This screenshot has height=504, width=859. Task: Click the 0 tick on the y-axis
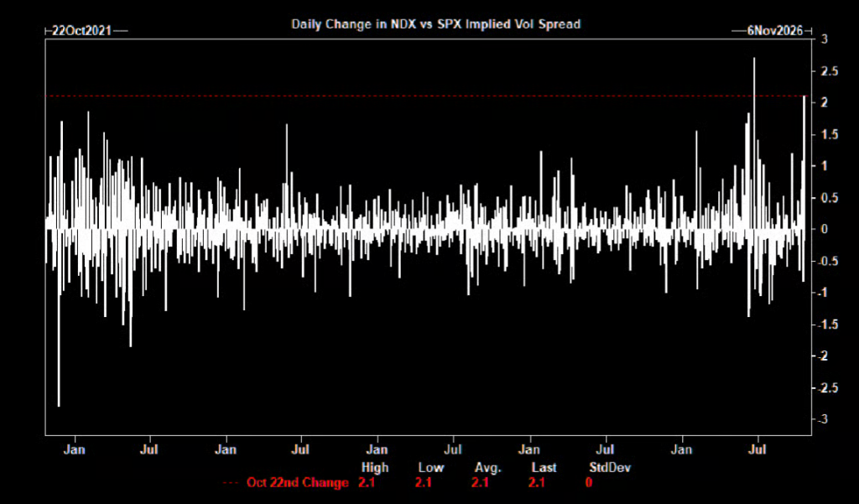(824, 229)
